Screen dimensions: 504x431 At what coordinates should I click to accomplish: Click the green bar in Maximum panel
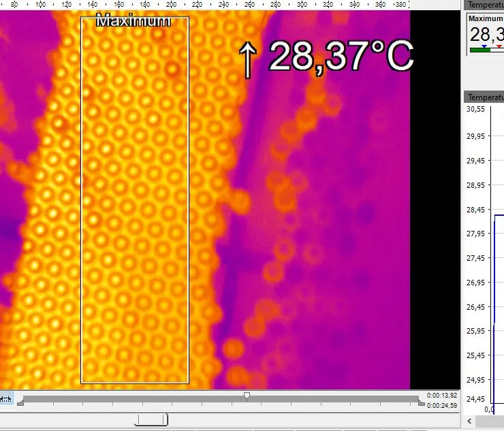pos(475,50)
